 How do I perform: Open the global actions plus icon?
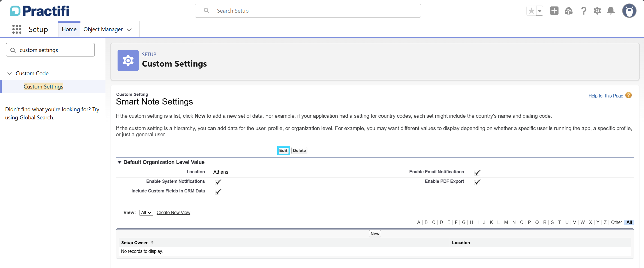554,11
